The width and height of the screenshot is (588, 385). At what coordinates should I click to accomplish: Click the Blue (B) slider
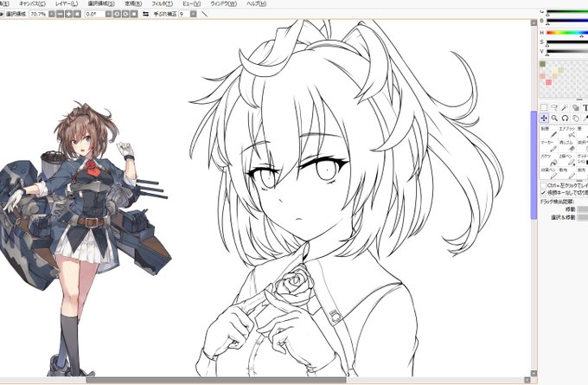coord(567,21)
